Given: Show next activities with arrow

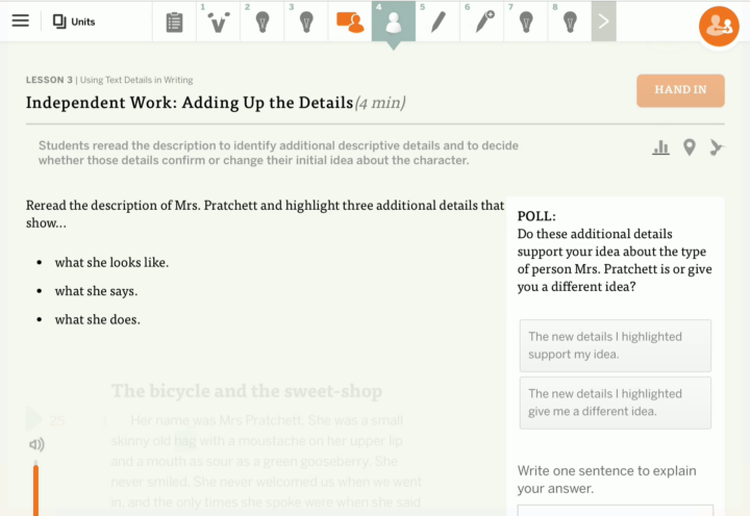Looking at the screenshot, I should tap(604, 22).
